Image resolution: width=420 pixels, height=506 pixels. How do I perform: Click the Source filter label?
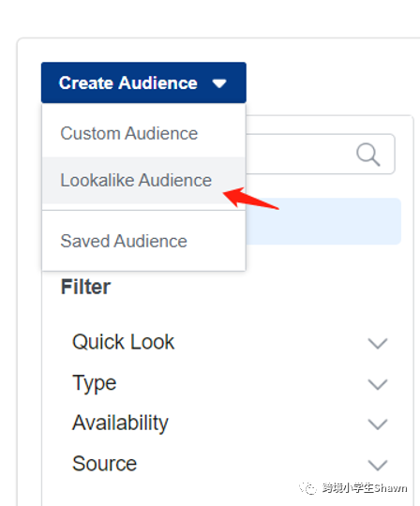pyautogui.click(x=105, y=464)
